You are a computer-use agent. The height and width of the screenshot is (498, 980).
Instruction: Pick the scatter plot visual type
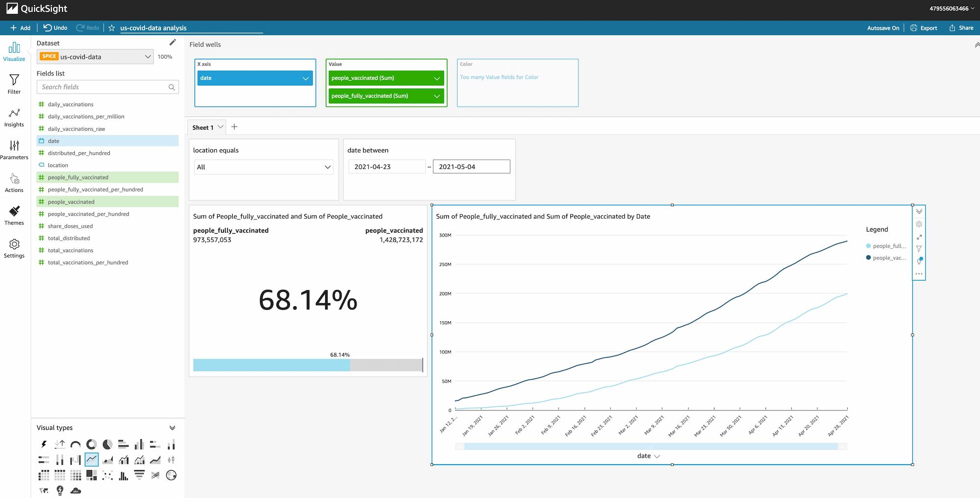tap(107, 475)
